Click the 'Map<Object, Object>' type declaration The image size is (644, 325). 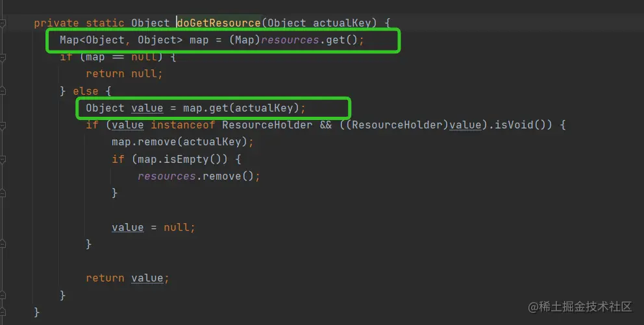click(121, 40)
